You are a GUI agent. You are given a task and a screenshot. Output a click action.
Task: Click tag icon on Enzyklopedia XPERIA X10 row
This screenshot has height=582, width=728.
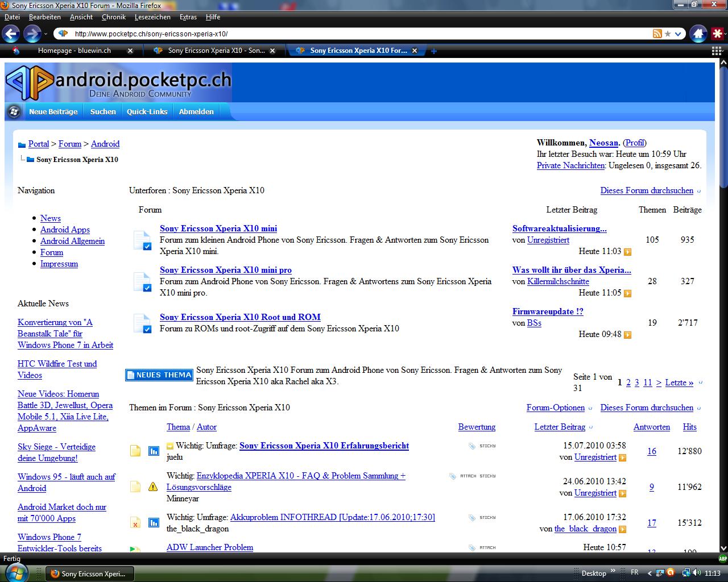[x=453, y=476]
